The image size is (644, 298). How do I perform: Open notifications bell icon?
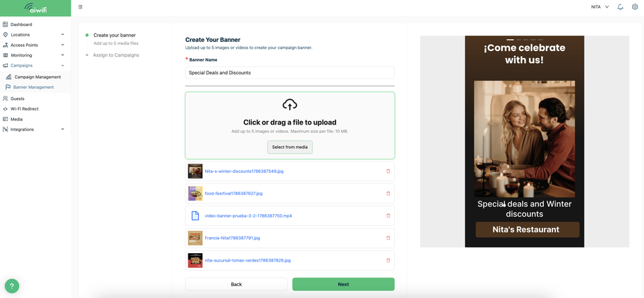[620, 7]
